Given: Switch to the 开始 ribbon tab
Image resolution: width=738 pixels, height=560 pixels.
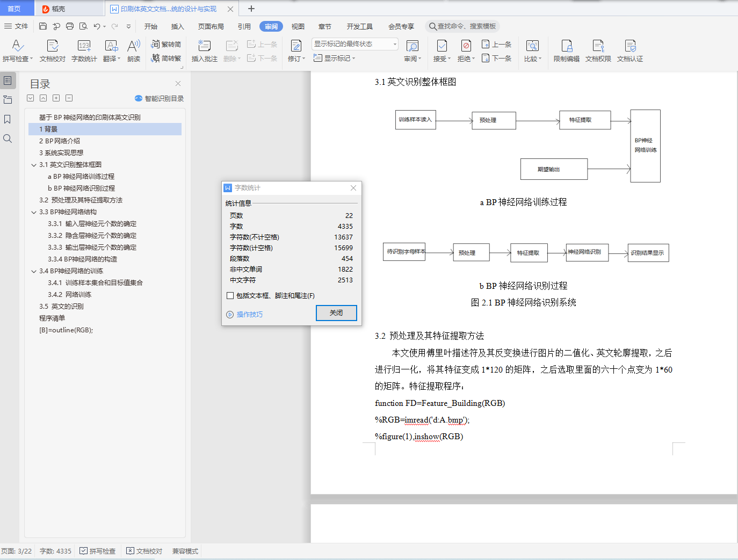Looking at the screenshot, I should pos(151,26).
